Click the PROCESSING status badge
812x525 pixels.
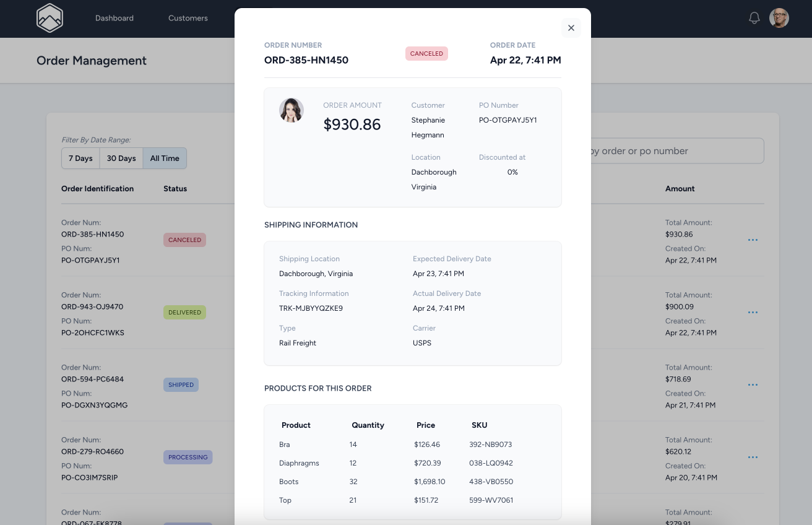point(188,457)
